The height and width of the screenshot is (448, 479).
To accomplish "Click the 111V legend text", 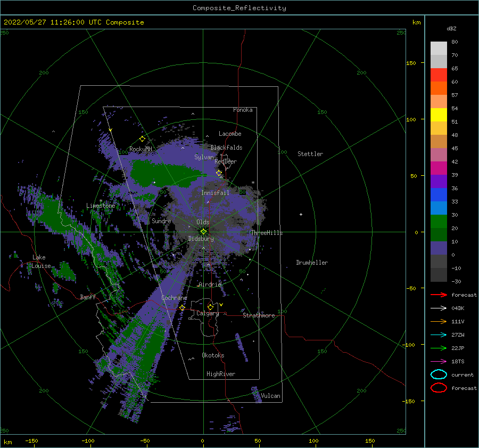I will click(x=458, y=321).
